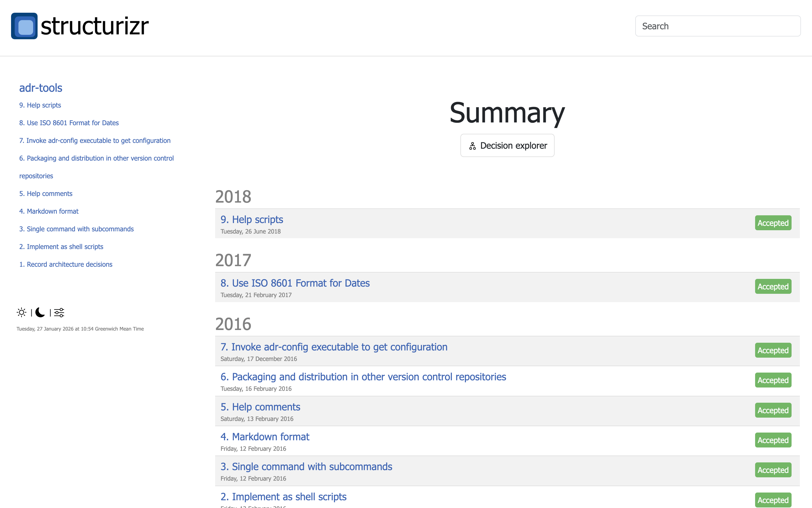Click the Decision explorer tree icon
The width and height of the screenshot is (812, 508).
point(472,146)
